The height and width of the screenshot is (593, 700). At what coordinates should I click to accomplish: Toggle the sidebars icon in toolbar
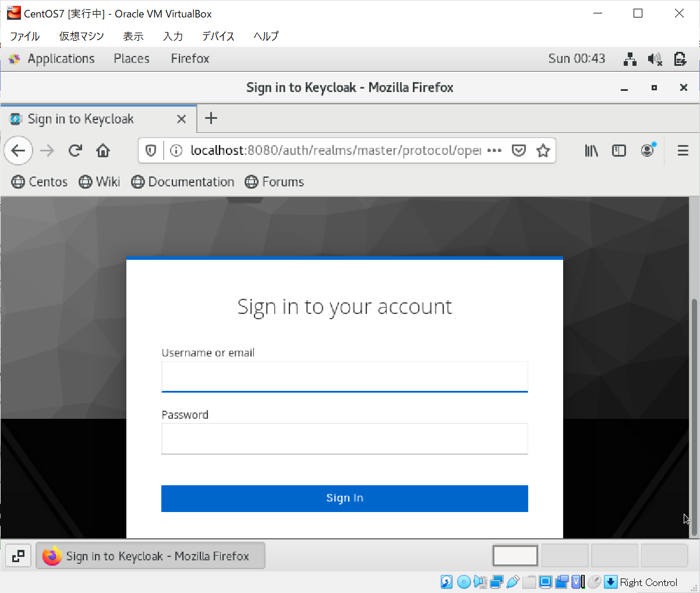619,151
